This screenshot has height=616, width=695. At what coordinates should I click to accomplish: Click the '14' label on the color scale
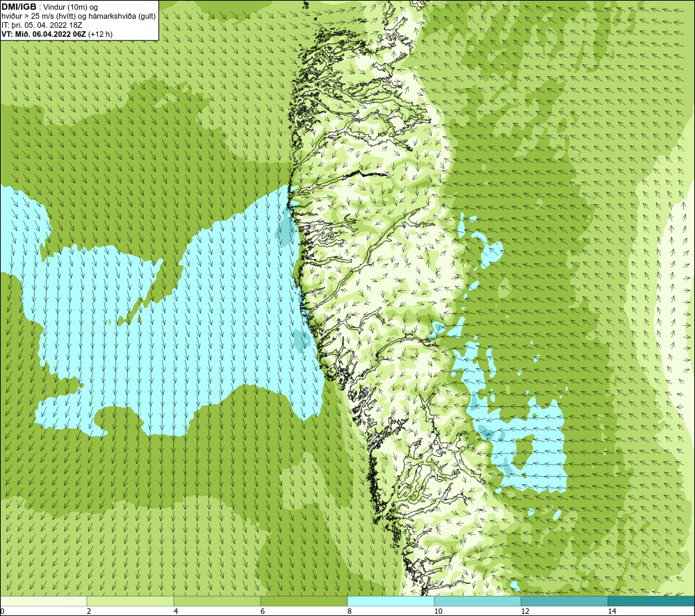[x=612, y=611]
